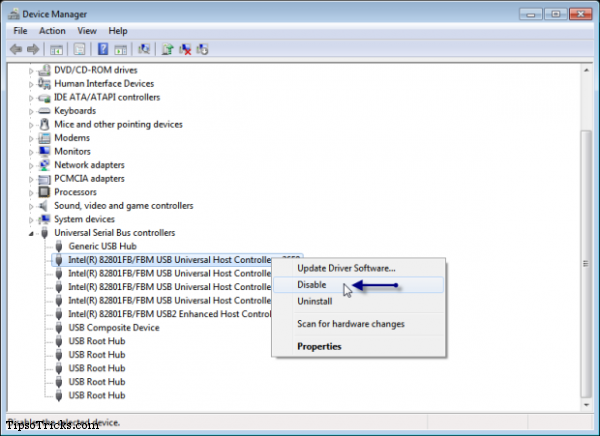Choose Disable in the context menu
The height and width of the screenshot is (436, 600).
click(359, 285)
